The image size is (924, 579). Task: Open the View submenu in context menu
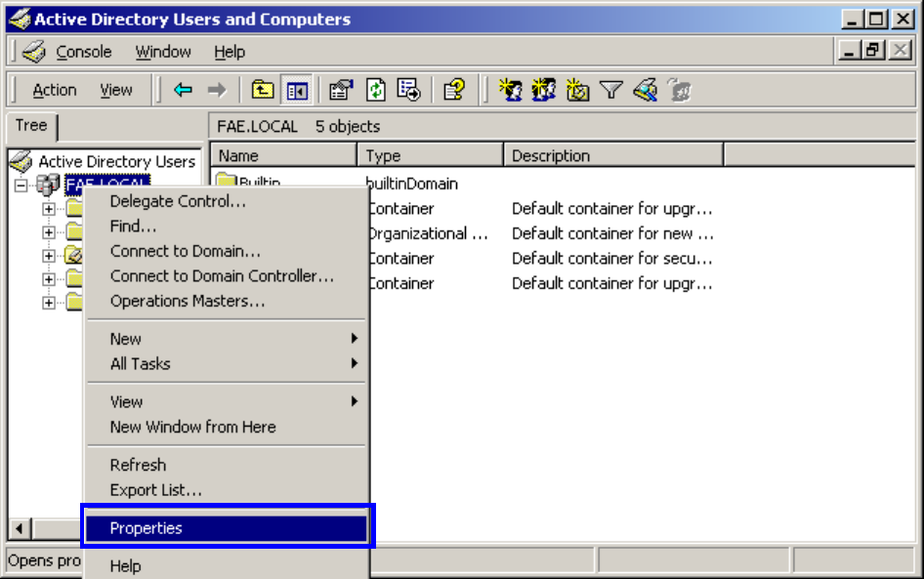coord(227,401)
